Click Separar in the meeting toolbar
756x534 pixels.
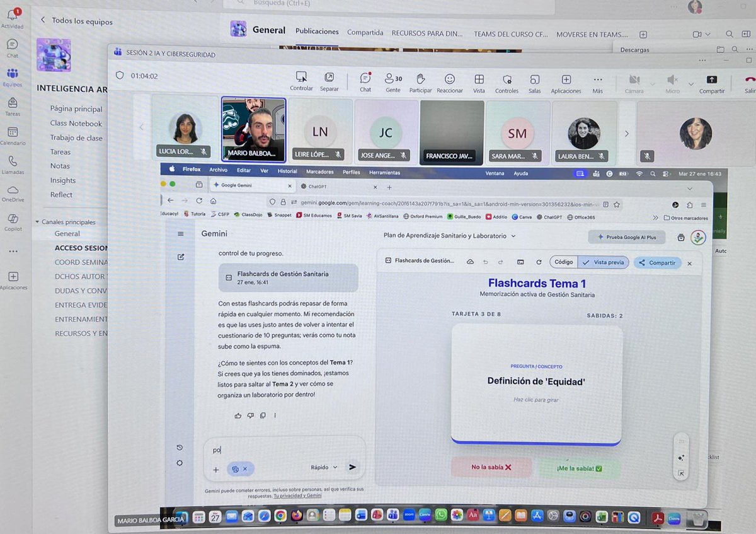pyautogui.click(x=329, y=82)
